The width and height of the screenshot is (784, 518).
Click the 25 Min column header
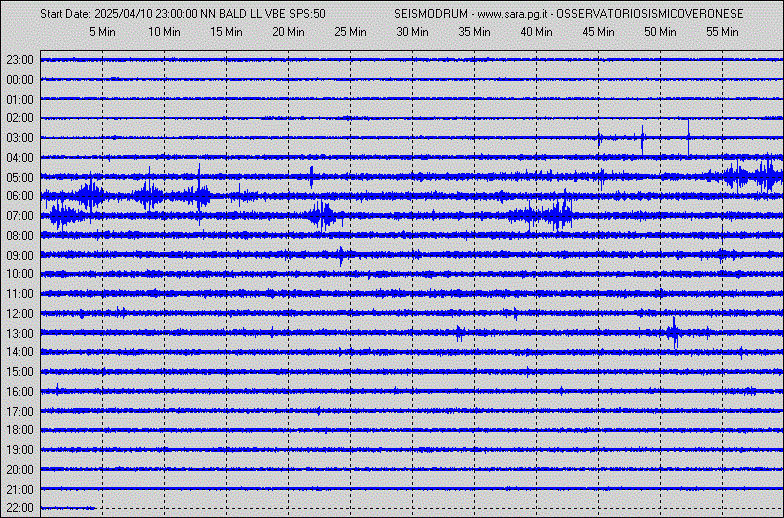350,32
